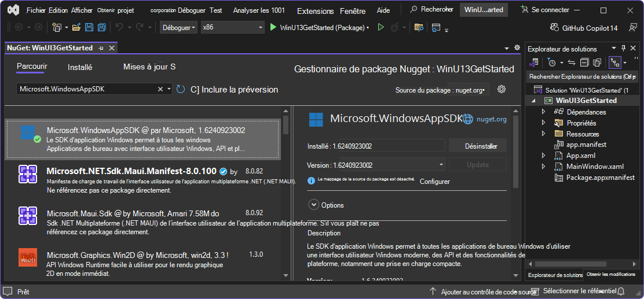Click the Find in Files folder-search icon
This screenshot has height=299, width=644.
(419, 28)
